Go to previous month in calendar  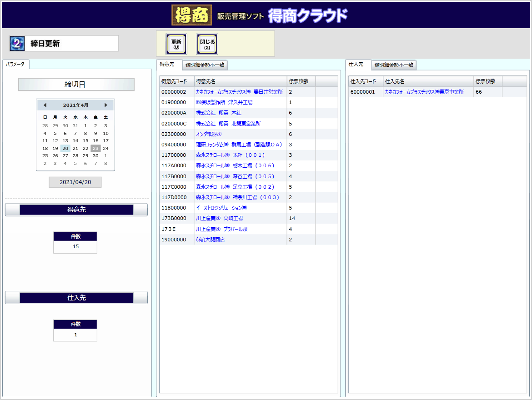45,105
